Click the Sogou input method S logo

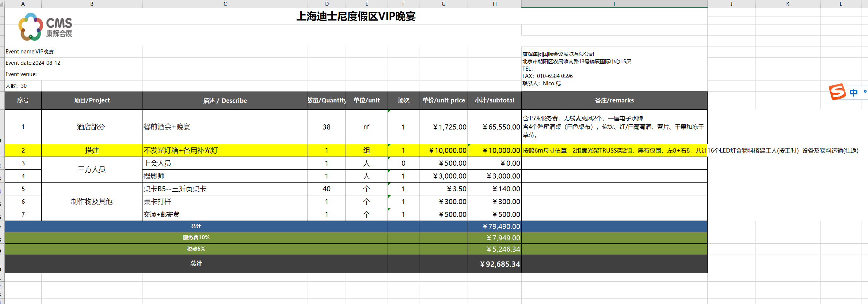(837, 91)
